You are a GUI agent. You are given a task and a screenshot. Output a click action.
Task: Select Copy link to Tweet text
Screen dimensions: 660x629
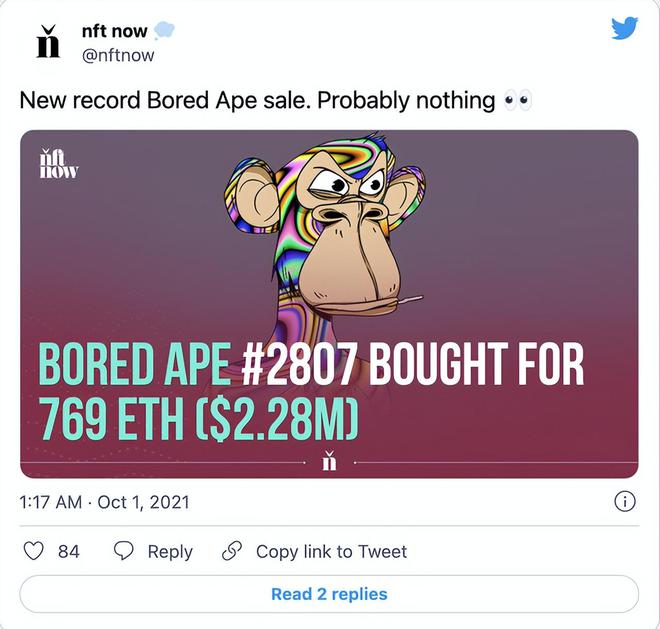[332, 551]
